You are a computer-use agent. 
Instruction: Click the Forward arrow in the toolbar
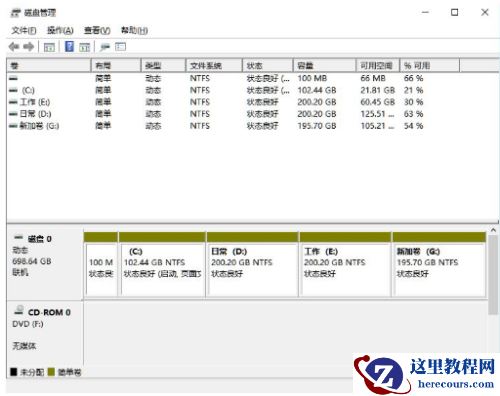[29, 47]
